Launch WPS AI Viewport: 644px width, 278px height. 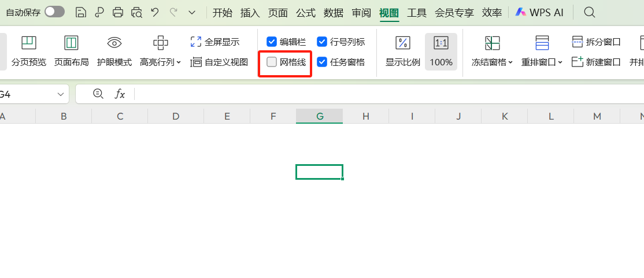pos(540,12)
